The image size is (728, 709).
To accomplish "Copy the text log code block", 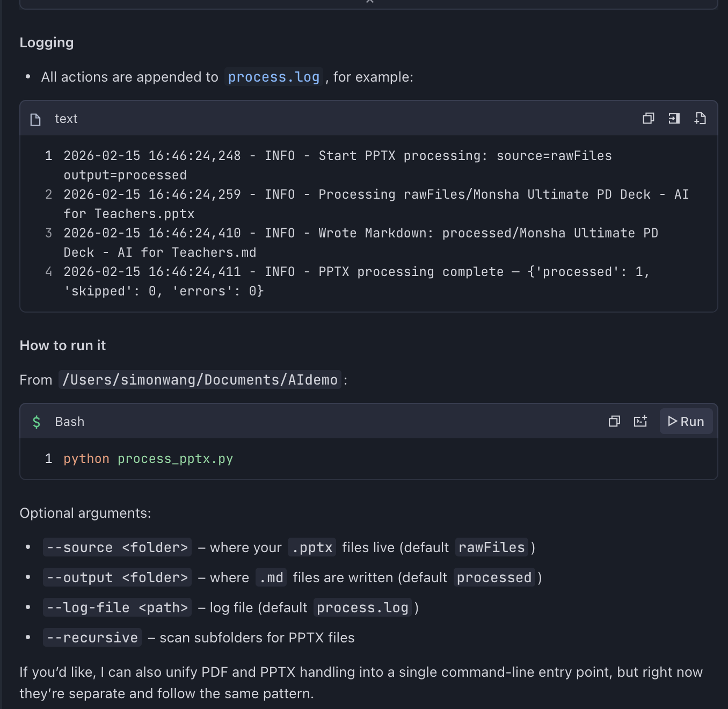I will (648, 119).
